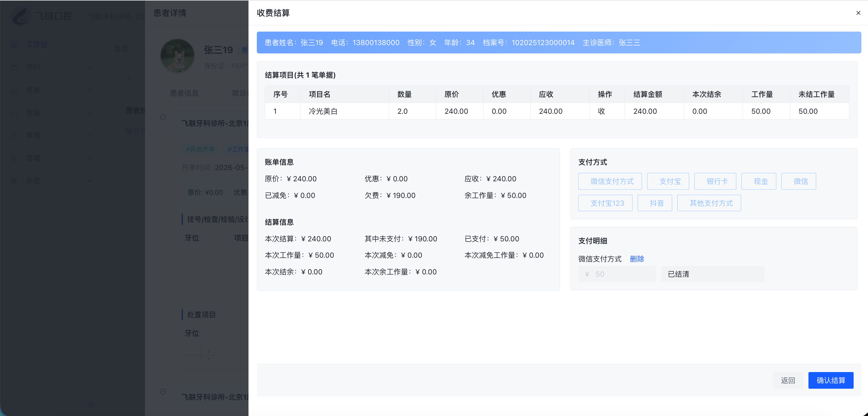Open 患者 menu item
Image resolution: width=868 pixels, height=416 pixels.
coord(33,90)
